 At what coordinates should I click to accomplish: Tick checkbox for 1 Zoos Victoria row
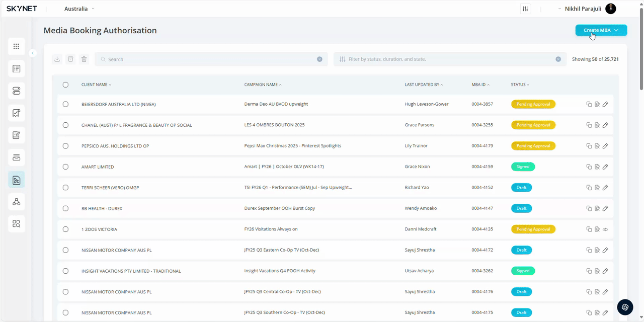tap(65, 229)
